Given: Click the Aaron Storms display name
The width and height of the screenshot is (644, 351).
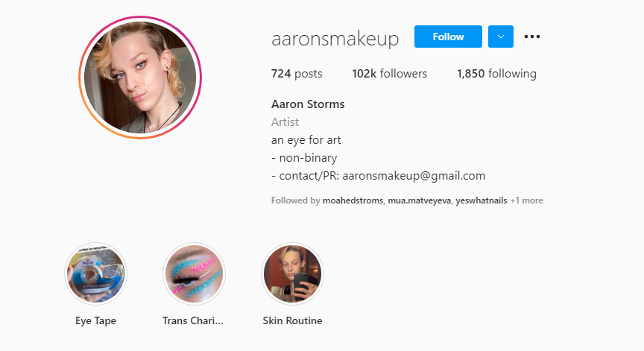Looking at the screenshot, I should coord(308,104).
